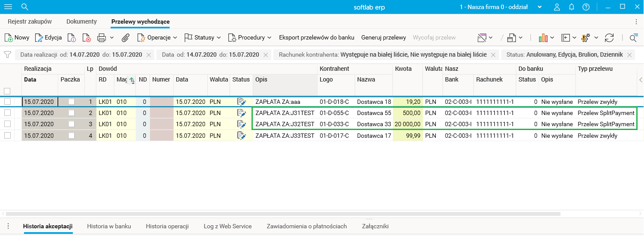Click status icon in ZAPŁATA ZA:aaa row

242,102
